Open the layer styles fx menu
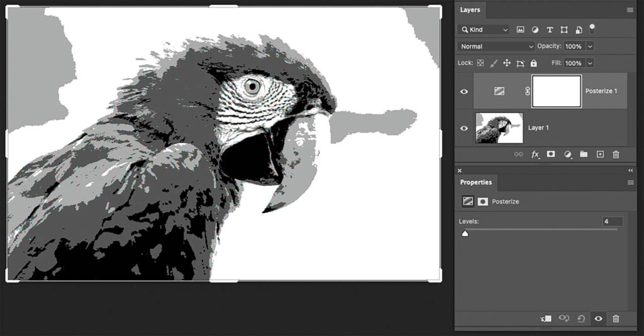 pos(535,154)
